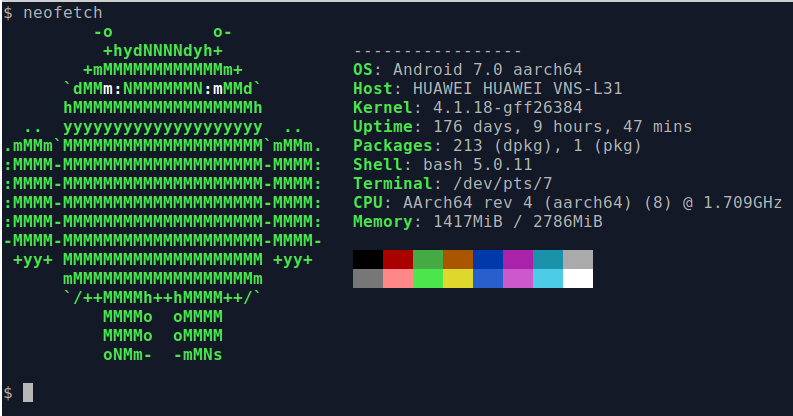Select the black color block

[368, 259]
